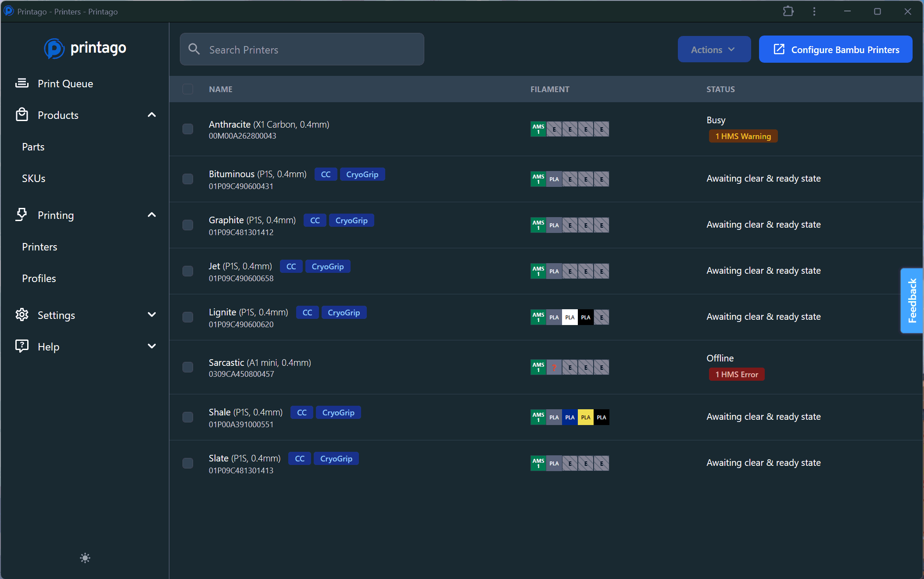Click Configure Bambu Printers button
This screenshot has height=579, width=924.
pyautogui.click(x=835, y=49)
